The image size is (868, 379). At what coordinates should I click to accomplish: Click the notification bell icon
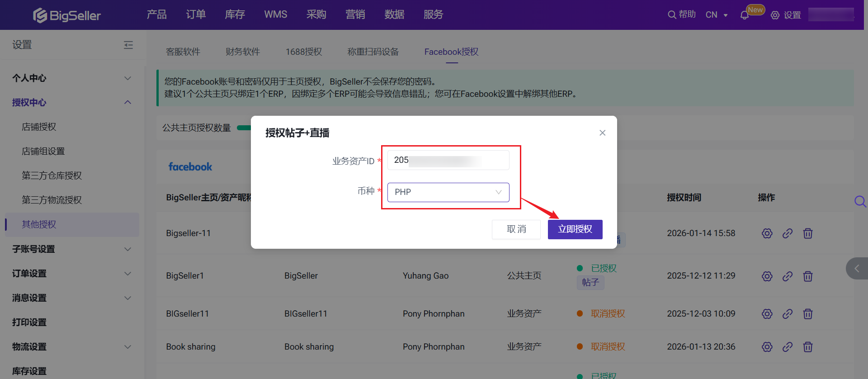click(x=744, y=15)
